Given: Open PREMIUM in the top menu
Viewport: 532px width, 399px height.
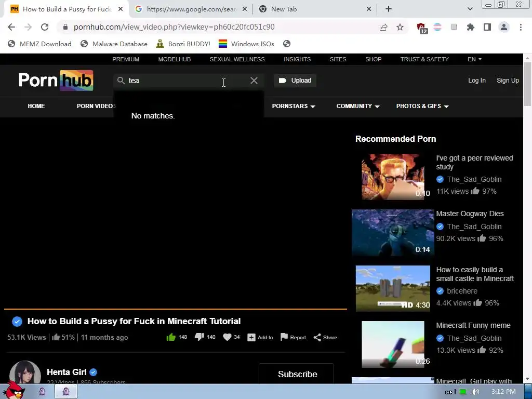Looking at the screenshot, I should [126, 59].
